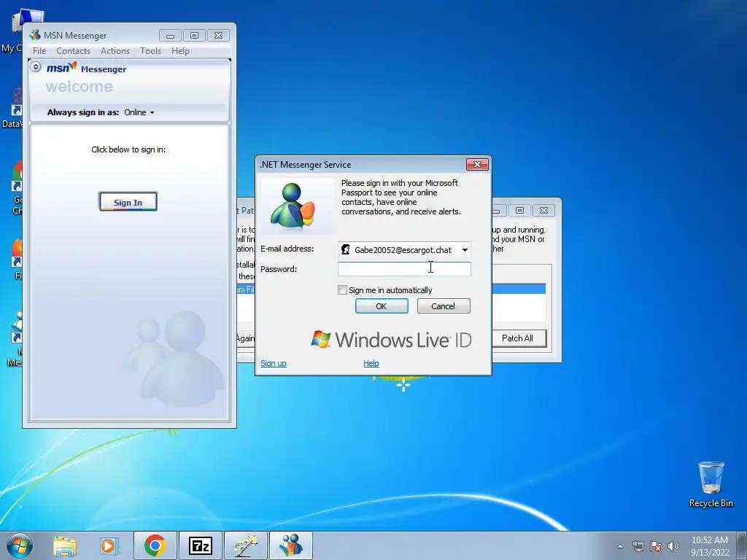Maximize the MSN Messenger window
This screenshot has height=560, width=747.
coord(194,36)
